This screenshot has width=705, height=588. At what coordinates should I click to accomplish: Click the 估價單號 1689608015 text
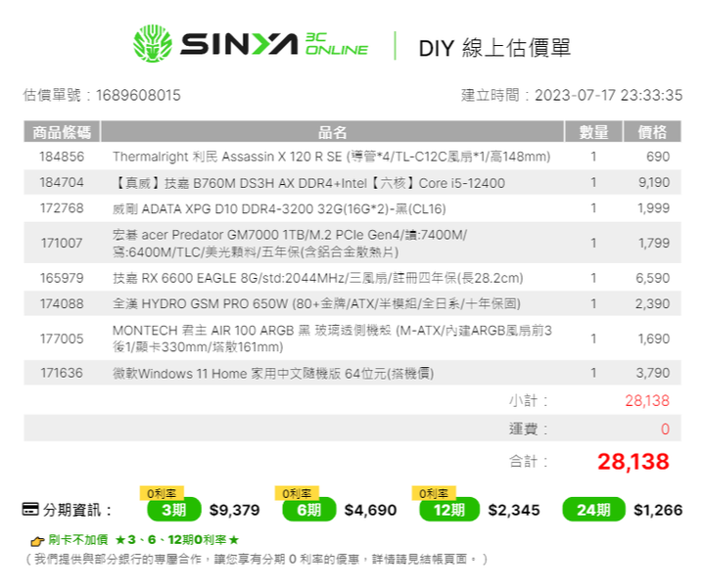[102, 95]
